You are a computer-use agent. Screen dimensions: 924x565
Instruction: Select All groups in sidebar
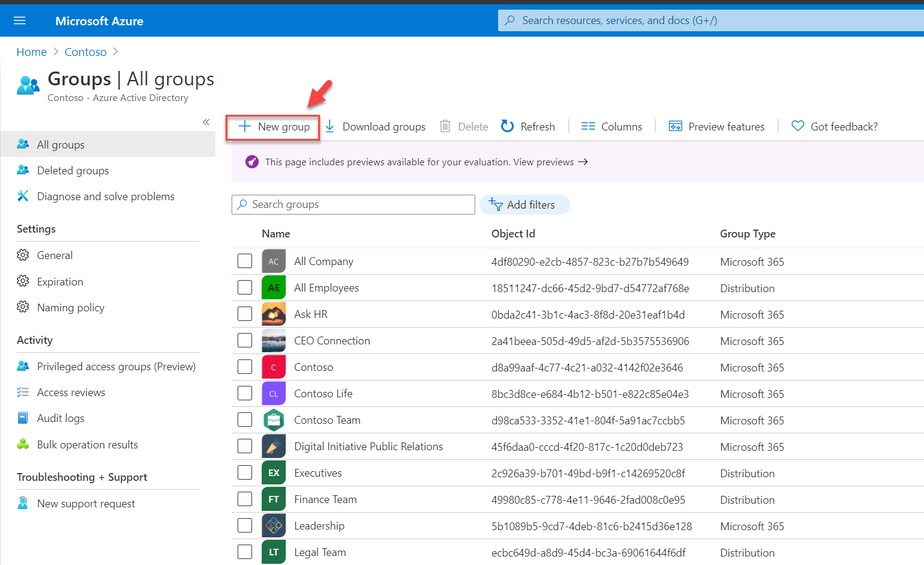108,144
